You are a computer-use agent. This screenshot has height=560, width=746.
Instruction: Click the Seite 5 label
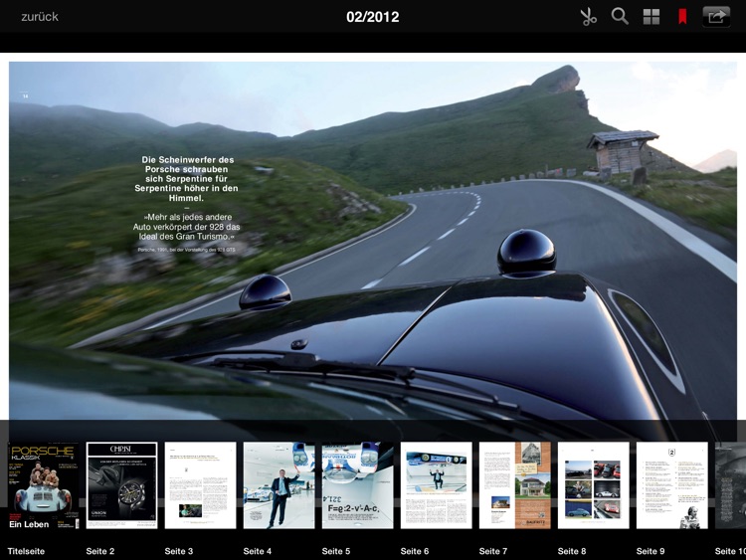(x=336, y=551)
